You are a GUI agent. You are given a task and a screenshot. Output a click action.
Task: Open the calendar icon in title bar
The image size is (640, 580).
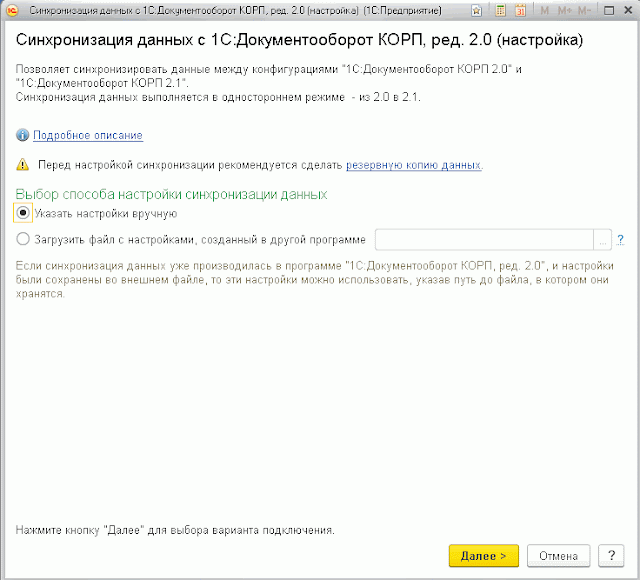click(520, 11)
